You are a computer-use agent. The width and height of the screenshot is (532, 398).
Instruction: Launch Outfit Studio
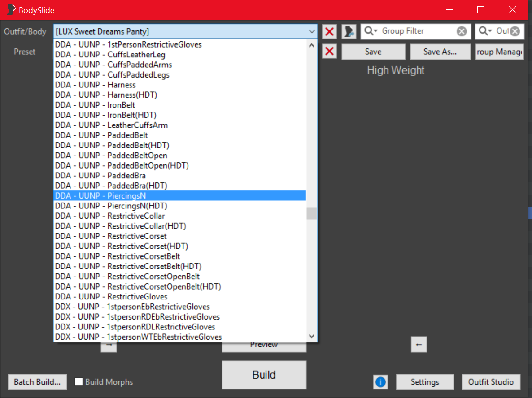pos(491,382)
